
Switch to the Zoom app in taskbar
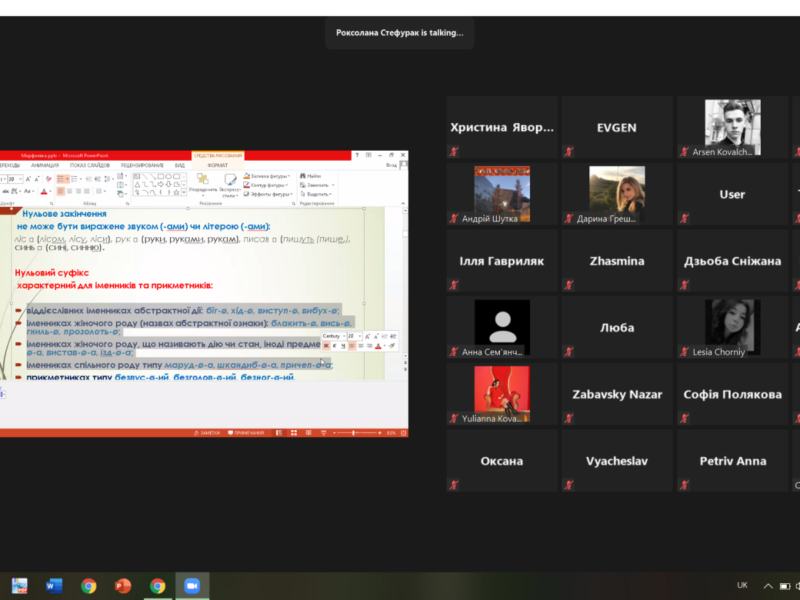pyautogui.click(x=192, y=586)
